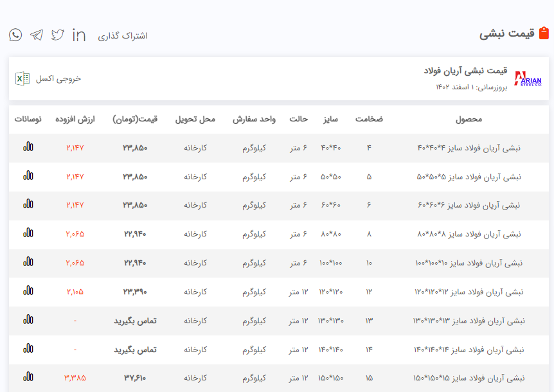The image size is (554, 392).
Task: Open product نبشی آریان فولاد سایز 100*100*10
Action: pos(469,263)
